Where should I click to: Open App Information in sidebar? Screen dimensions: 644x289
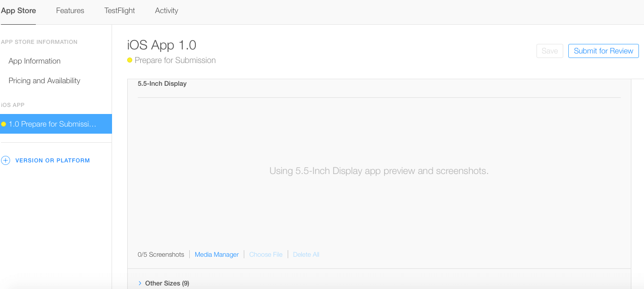[x=34, y=61]
